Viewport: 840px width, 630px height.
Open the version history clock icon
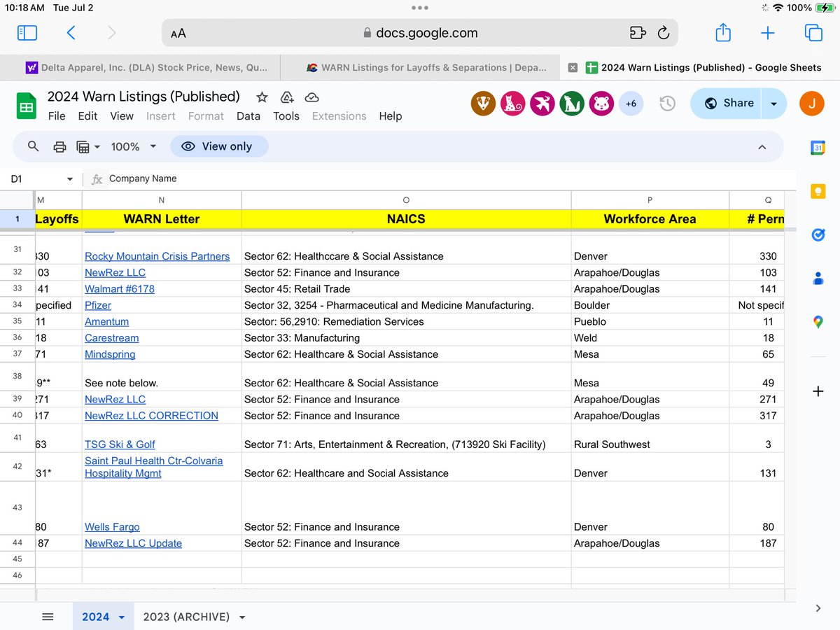coord(667,104)
